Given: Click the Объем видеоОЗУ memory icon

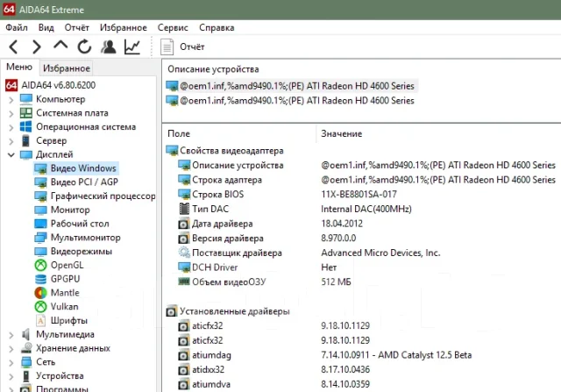Looking at the screenshot, I should [184, 282].
